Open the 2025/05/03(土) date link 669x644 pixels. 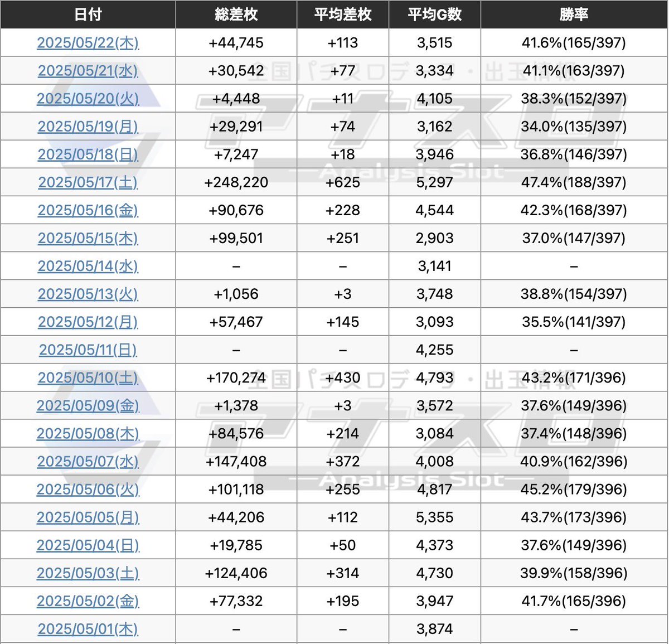pyautogui.click(x=88, y=573)
